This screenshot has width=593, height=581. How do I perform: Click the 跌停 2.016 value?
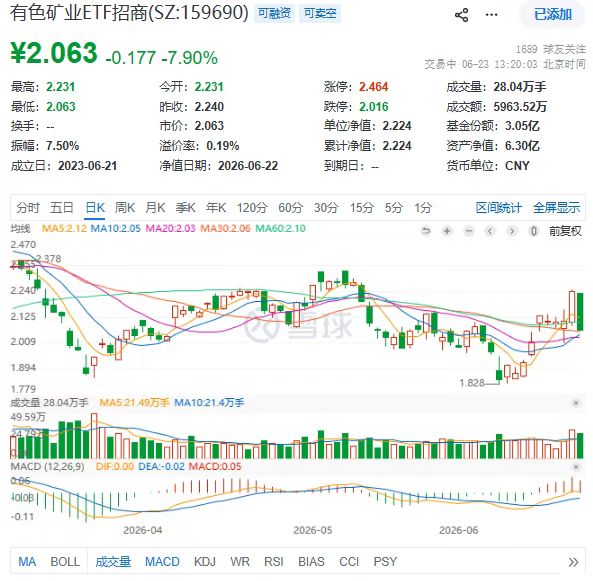[x=373, y=107]
